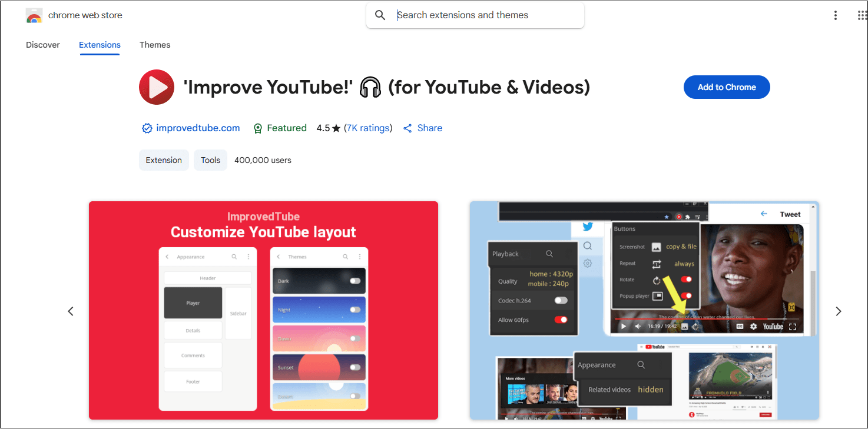Viewport: 868px width, 429px height.
Task: Click the Share button
Action: coord(423,128)
